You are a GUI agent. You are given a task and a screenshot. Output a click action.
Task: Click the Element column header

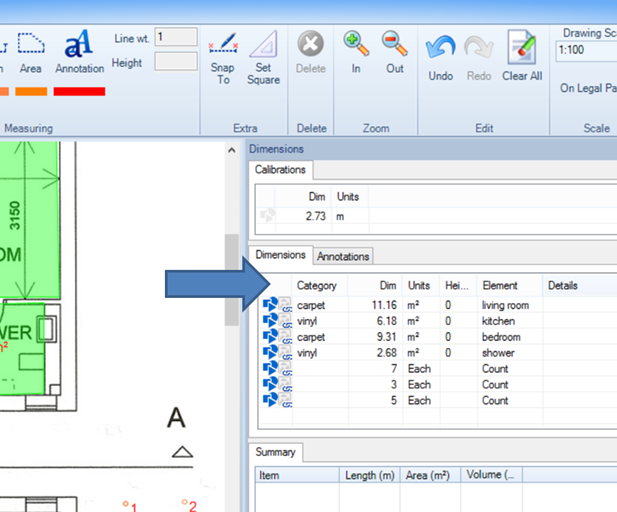[500, 286]
